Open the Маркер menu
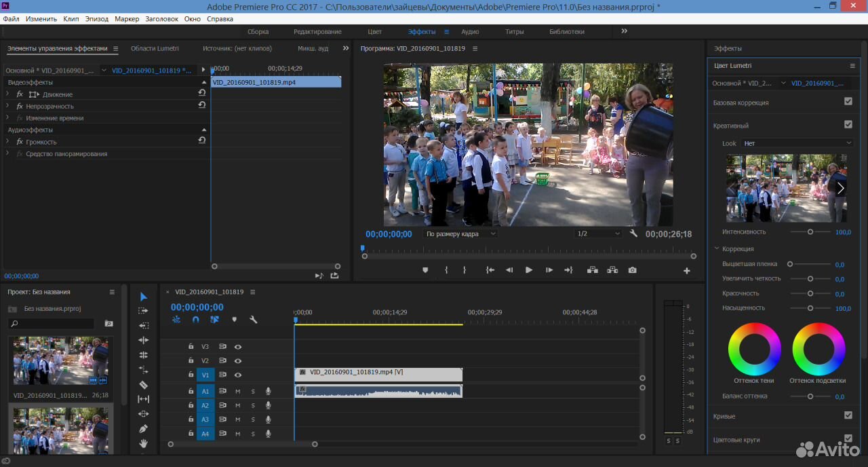868x467 pixels. pos(127,19)
